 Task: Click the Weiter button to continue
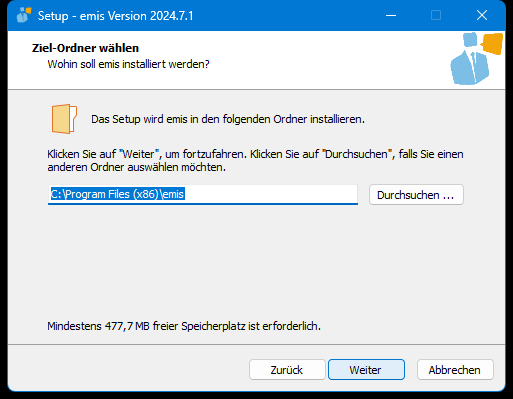tap(366, 369)
